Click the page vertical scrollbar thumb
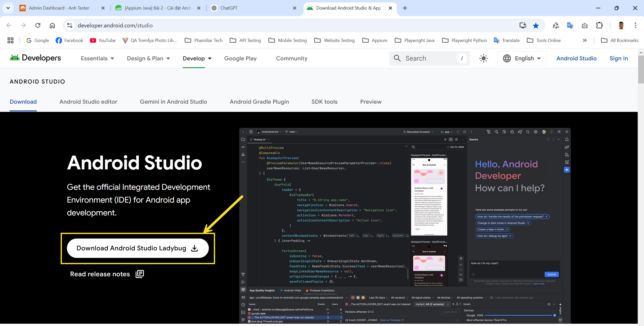Viewport: 644px width, 326px height. pyautogui.click(x=641, y=69)
